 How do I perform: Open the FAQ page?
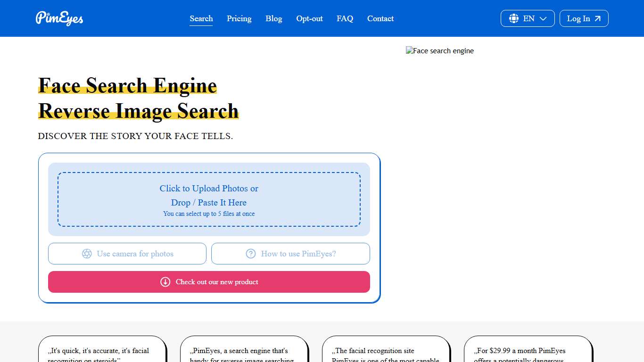pos(345,18)
